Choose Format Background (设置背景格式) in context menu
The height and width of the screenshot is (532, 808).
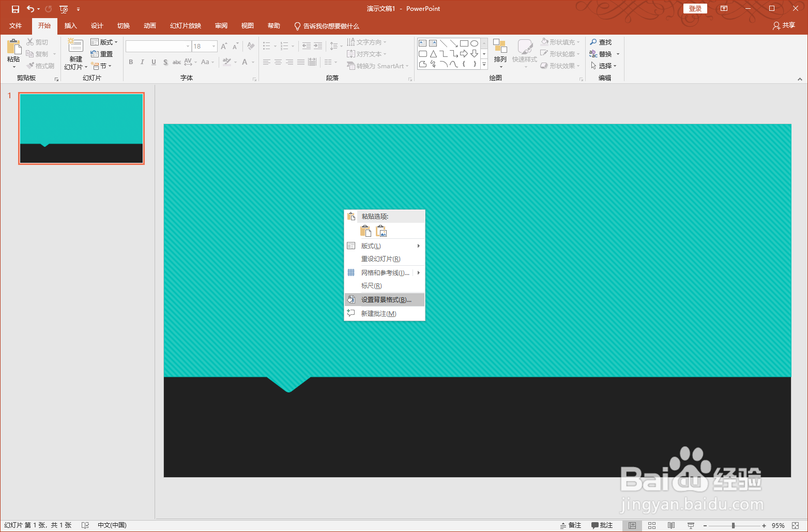pyautogui.click(x=385, y=300)
